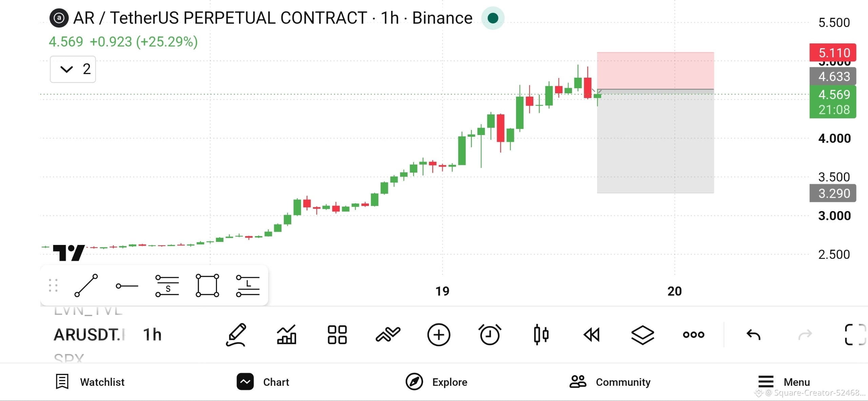Viewport: 868px width, 401px height.
Task: Select the horizontal ray tool
Action: coord(127,286)
